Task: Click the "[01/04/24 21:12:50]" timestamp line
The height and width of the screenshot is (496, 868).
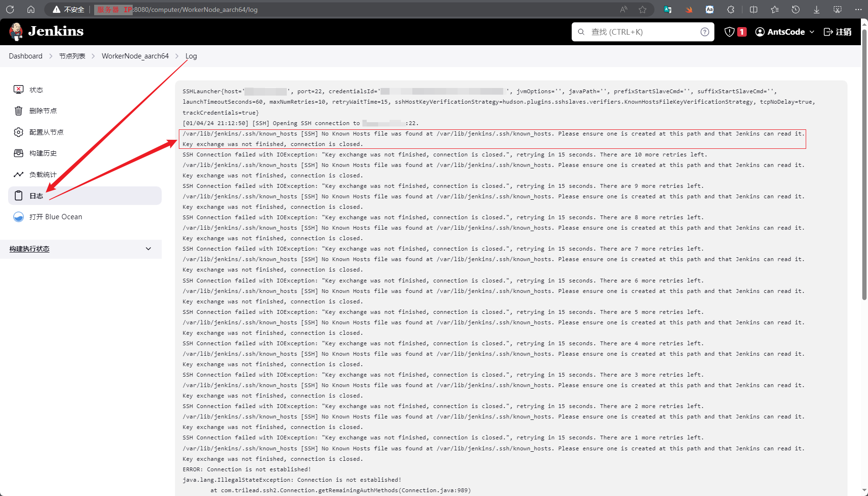Action: pyautogui.click(x=301, y=123)
